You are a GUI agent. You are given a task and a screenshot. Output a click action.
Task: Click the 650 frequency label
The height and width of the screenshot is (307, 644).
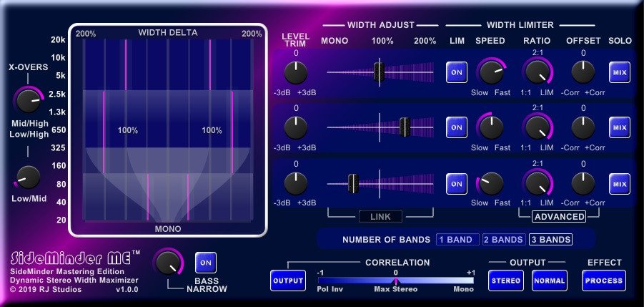coord(59,130)
